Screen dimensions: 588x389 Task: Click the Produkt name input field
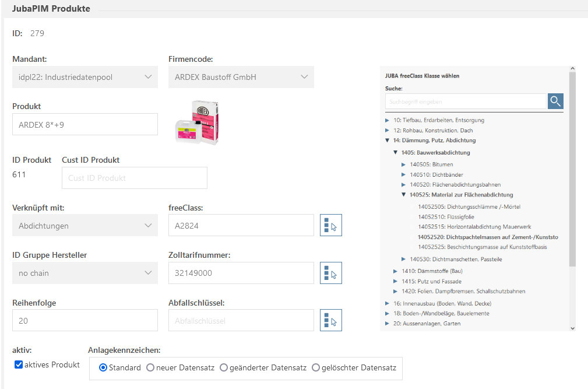coord(85,124)
